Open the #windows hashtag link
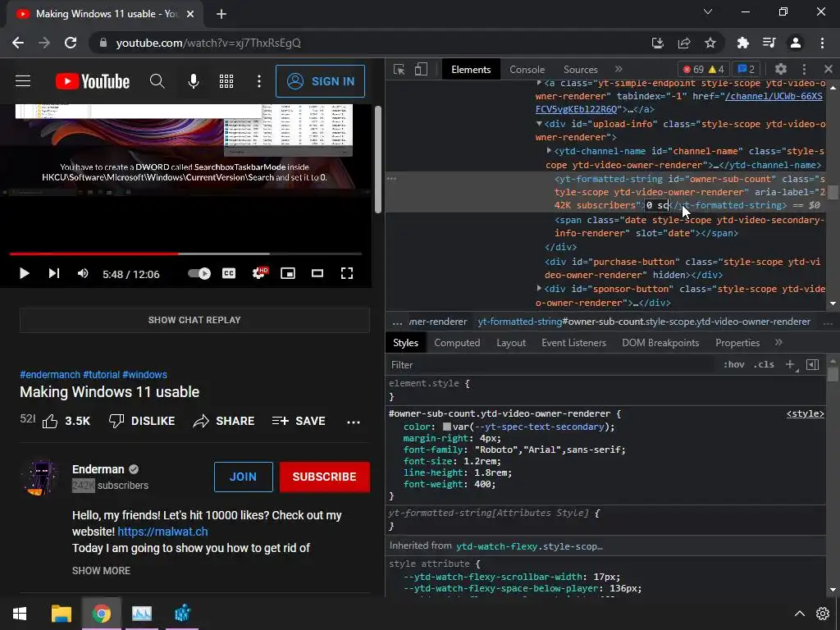 [144, 374]
